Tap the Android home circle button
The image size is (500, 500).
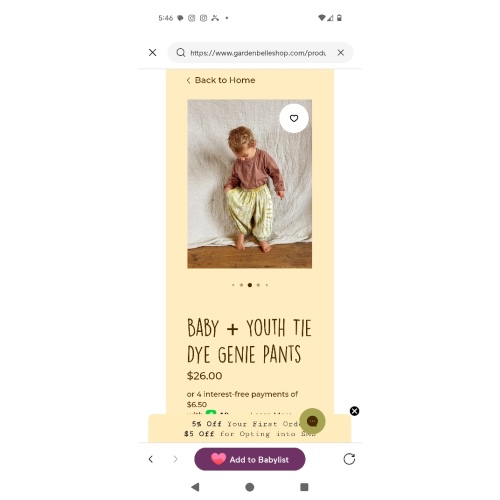coord(250,487)
